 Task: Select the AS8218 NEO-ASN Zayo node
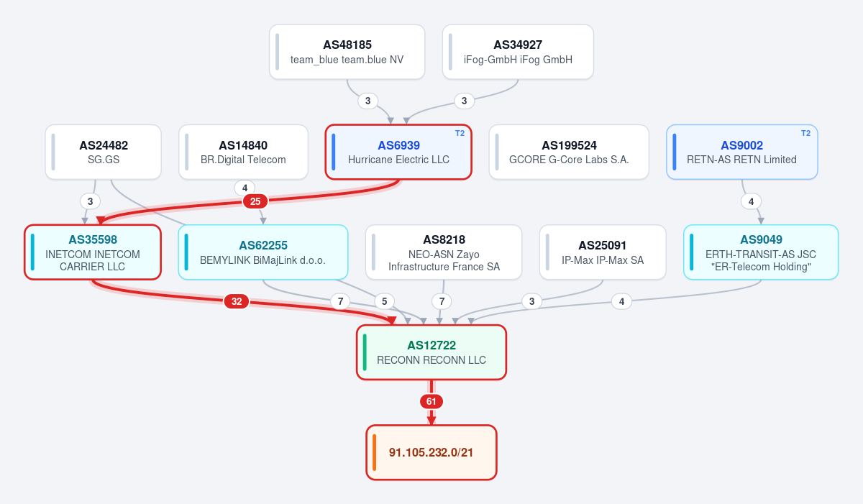coord(444,252)
